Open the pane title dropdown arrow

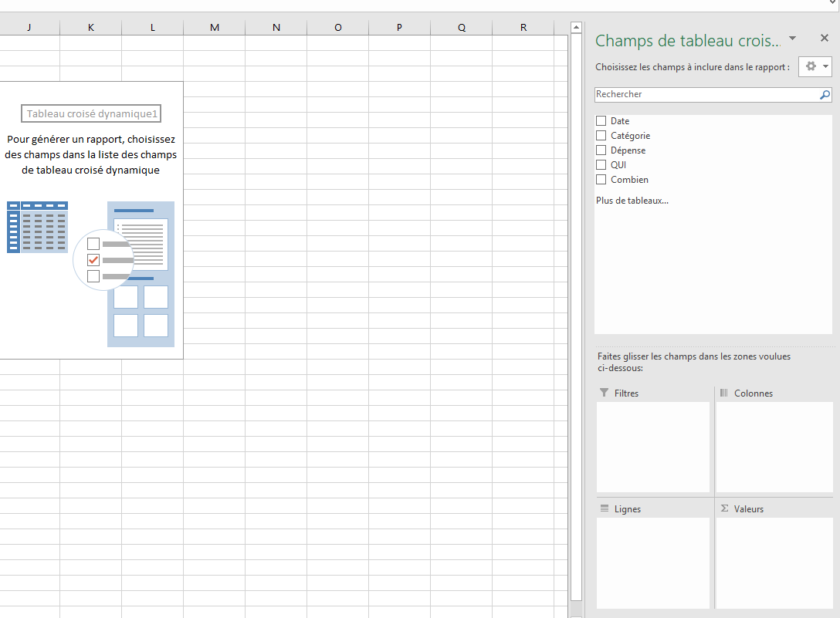tap(792, 38)
